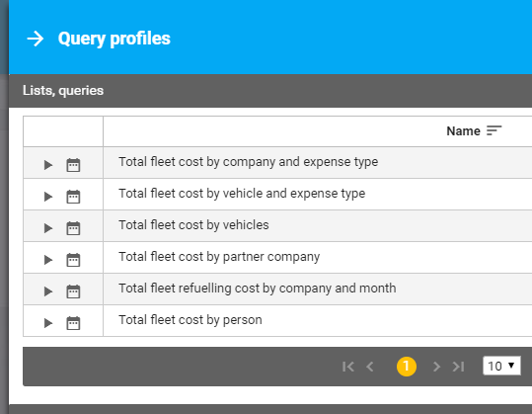Click the arrow icon beside Query profiles
This screenshot has height=414, width=532.
pos(36,39)
